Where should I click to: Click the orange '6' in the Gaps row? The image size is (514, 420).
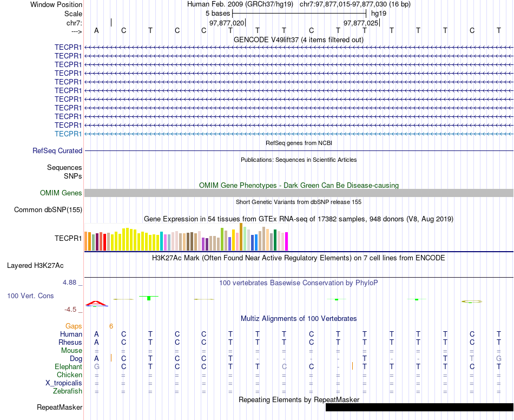click(x=111, y=326)
